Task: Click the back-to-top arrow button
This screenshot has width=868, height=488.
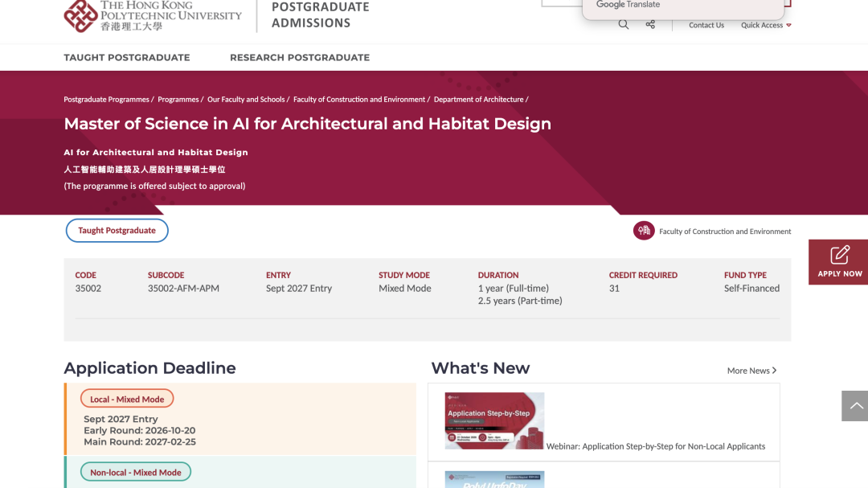Action: (854, 405)
